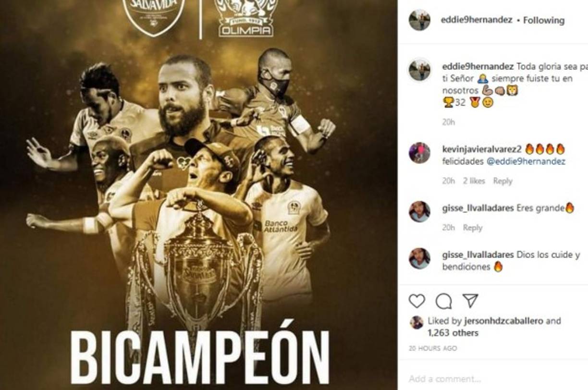The image size is (588, 390).
Task: Reply to gisse_llvalladares 'Eres grande' comment
Action: [x=472, y=228]
